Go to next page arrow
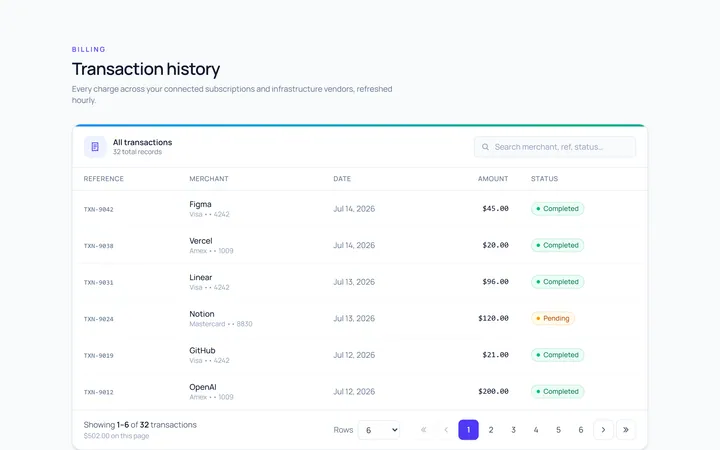720x450 pixels. (x=603, y=430)
